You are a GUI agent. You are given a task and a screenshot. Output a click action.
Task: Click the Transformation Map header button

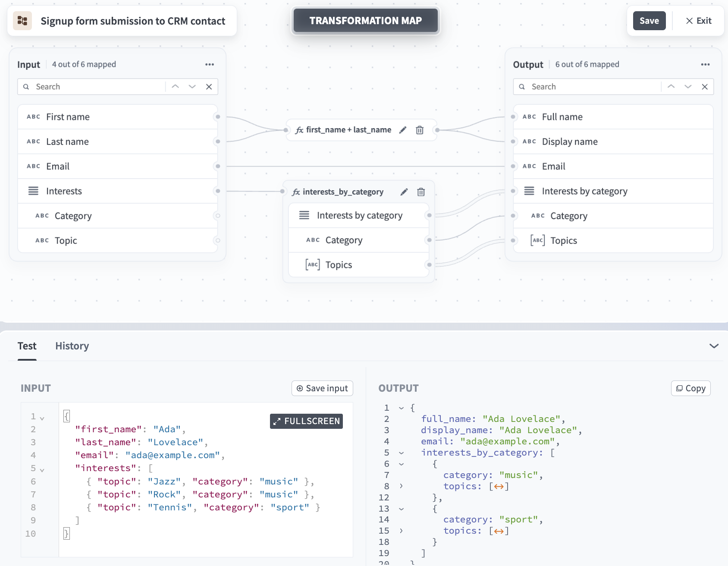pos(366,21)
